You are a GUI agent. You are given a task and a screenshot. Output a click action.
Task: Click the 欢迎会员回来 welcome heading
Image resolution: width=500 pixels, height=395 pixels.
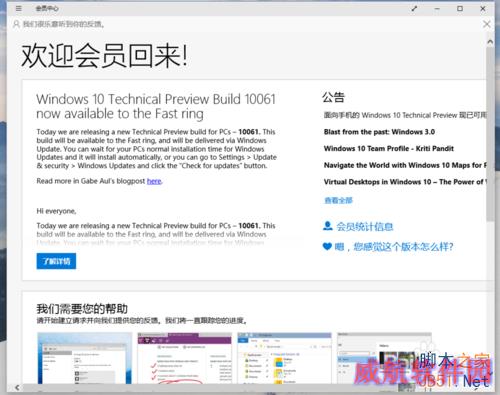point(104,56)
